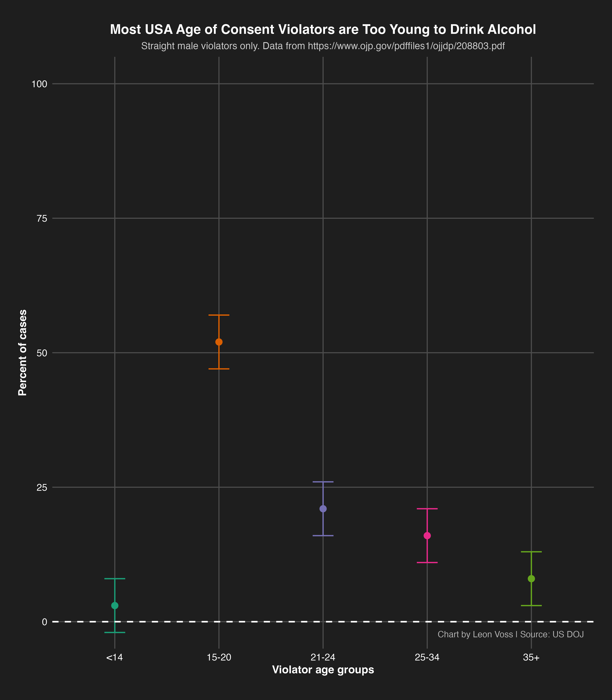Click the 75 y-axis tick label
This screenshot has width=612, height=700.
click(x=42, y=218)
